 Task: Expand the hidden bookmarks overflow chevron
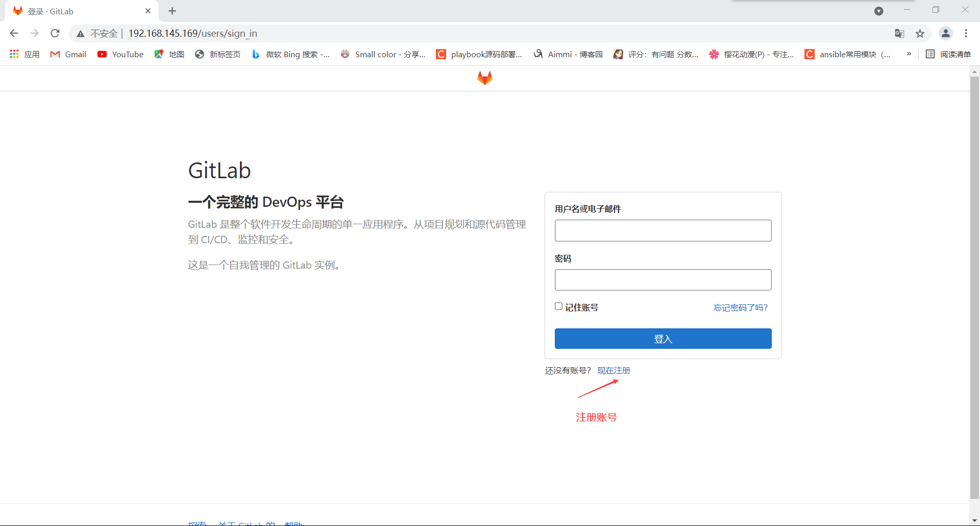[x=909, y=54]
